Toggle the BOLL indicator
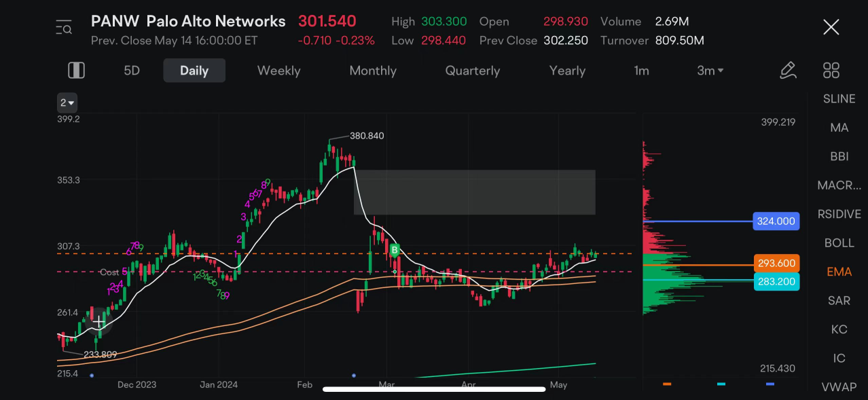868x400 pixels. (839, 243)
